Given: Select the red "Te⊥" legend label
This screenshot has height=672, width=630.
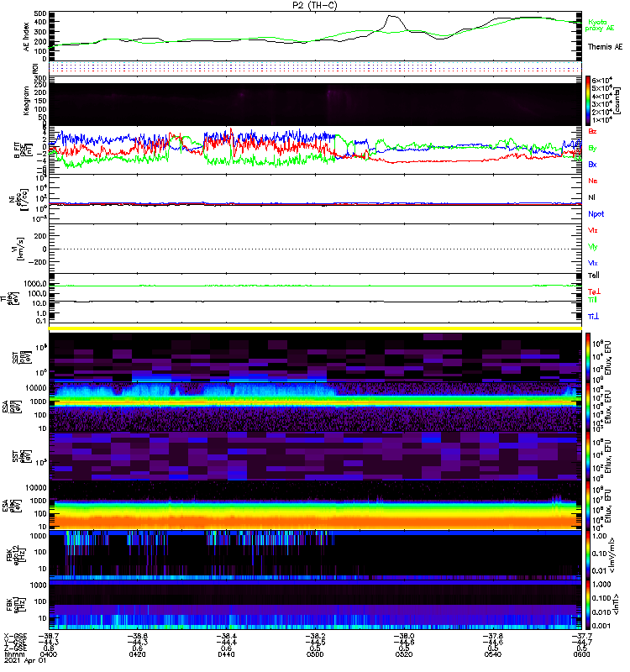Looking at the screenshot, I should [x=594, y=291].
